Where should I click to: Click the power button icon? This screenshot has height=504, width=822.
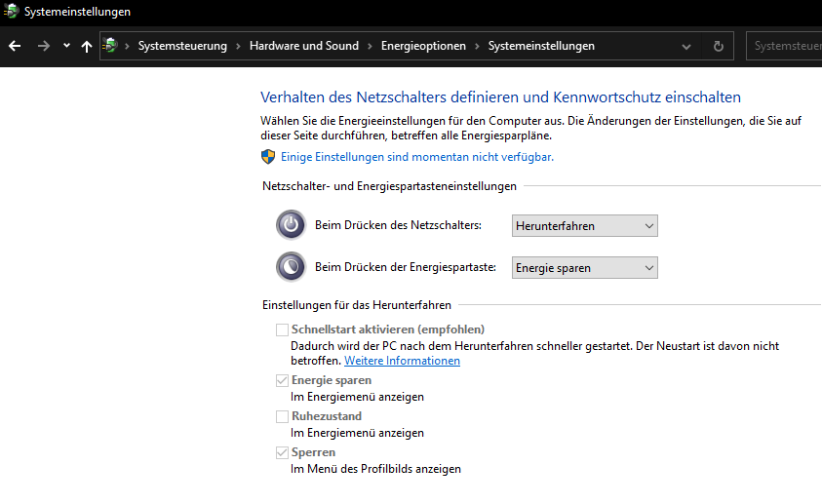(291, 225)
